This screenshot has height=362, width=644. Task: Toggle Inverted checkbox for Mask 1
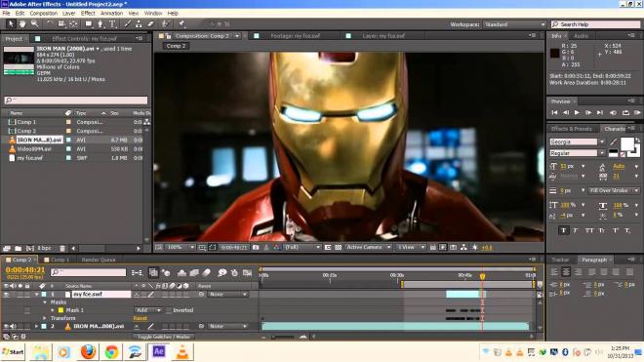[x=169, y=310]
